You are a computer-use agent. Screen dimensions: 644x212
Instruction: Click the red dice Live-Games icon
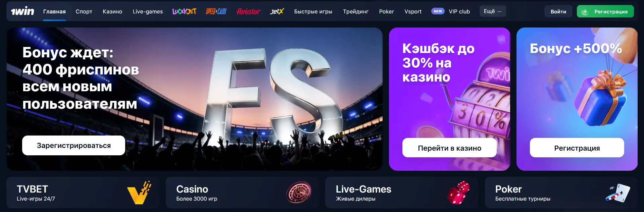[458, 193]
